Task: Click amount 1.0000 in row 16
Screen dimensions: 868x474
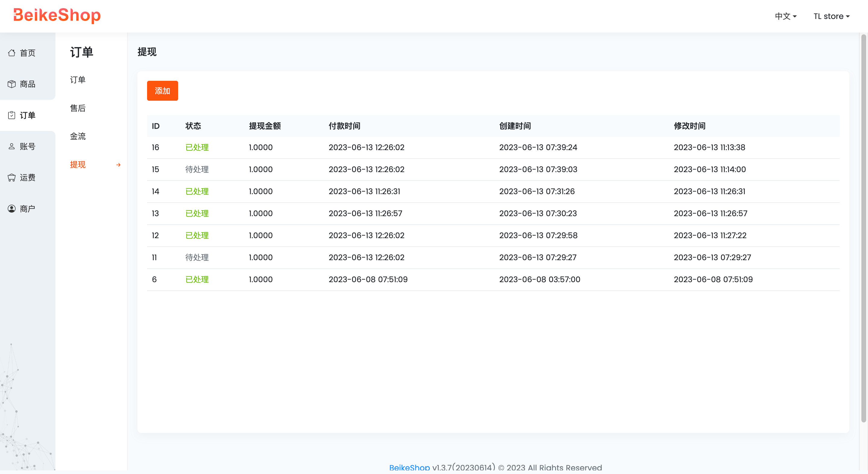Action: tap(261, 147)
